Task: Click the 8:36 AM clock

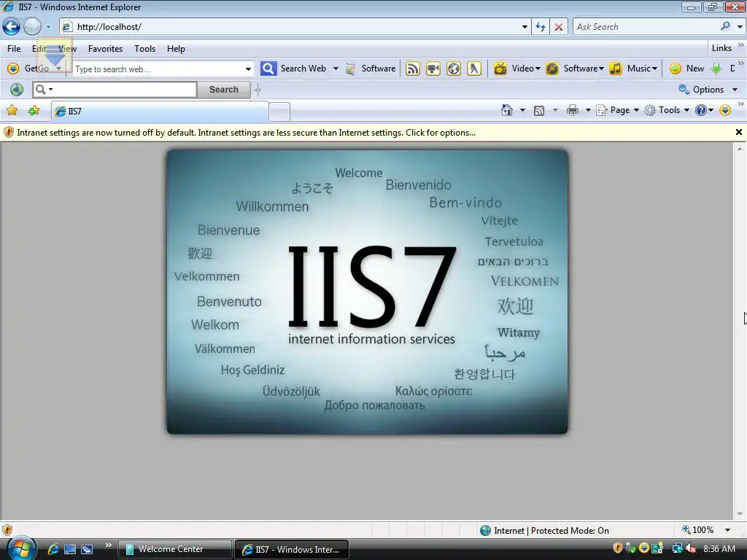Action: pyautogui.click(x=719, y=549)
